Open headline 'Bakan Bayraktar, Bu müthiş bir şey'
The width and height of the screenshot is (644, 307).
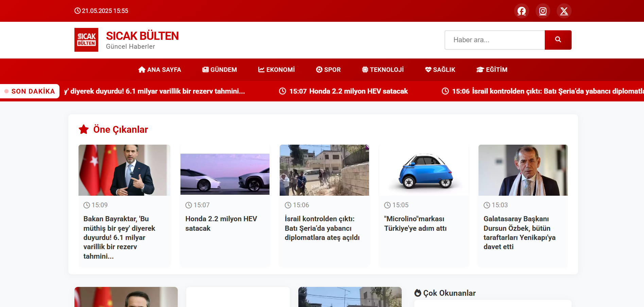coord(119,238)
